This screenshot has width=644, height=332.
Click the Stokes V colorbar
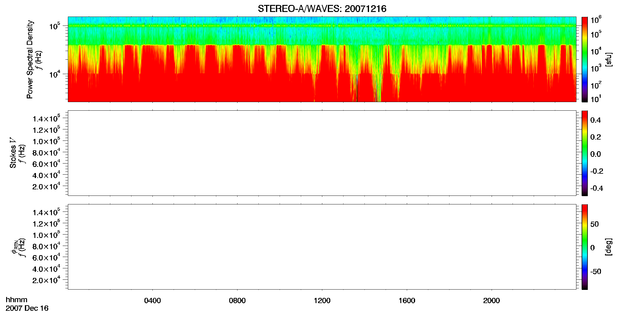(585, 153)
